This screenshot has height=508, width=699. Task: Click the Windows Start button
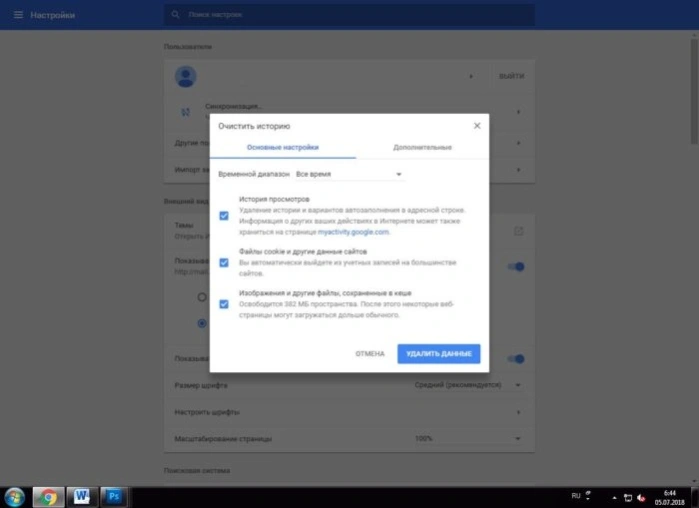coord(15,497)
